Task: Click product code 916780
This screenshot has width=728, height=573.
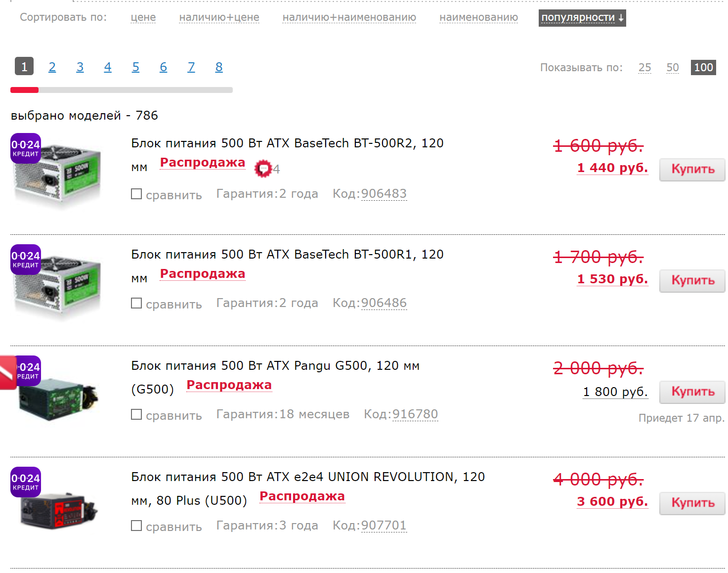Action: tap(415, 414)
